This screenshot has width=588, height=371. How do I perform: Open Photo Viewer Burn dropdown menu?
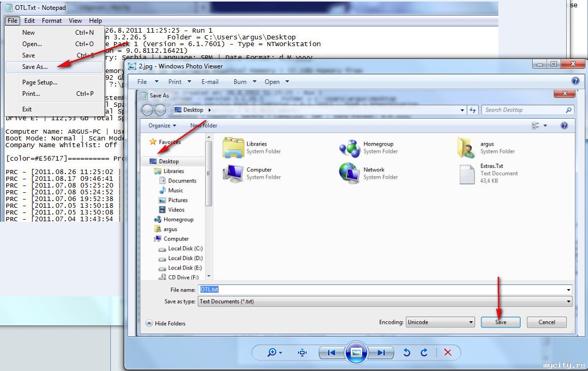[x=245, y=82]
